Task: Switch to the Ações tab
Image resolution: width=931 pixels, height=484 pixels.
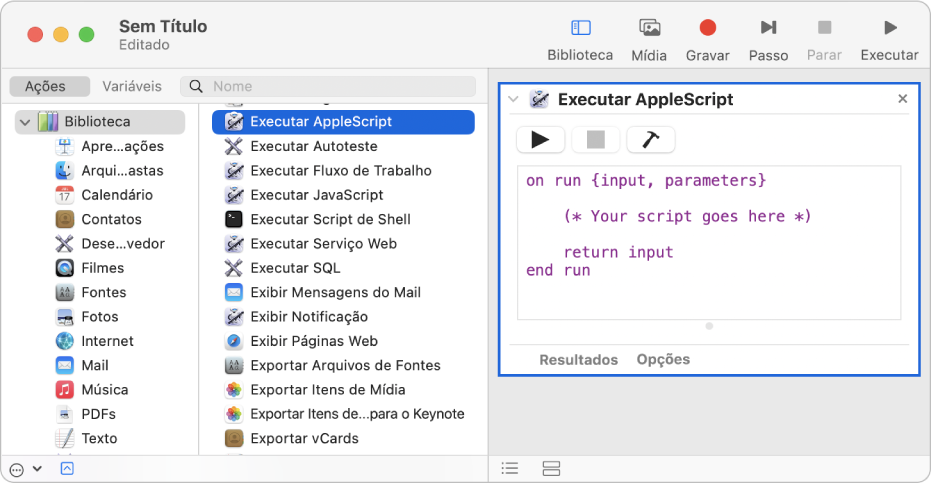Action: coord(50,86)
